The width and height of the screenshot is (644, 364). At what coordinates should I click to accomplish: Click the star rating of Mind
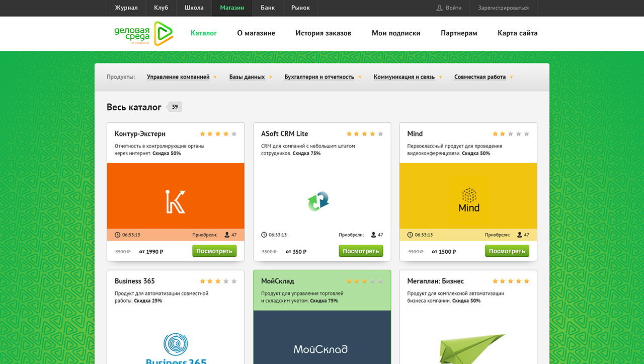tap(511, 134)
